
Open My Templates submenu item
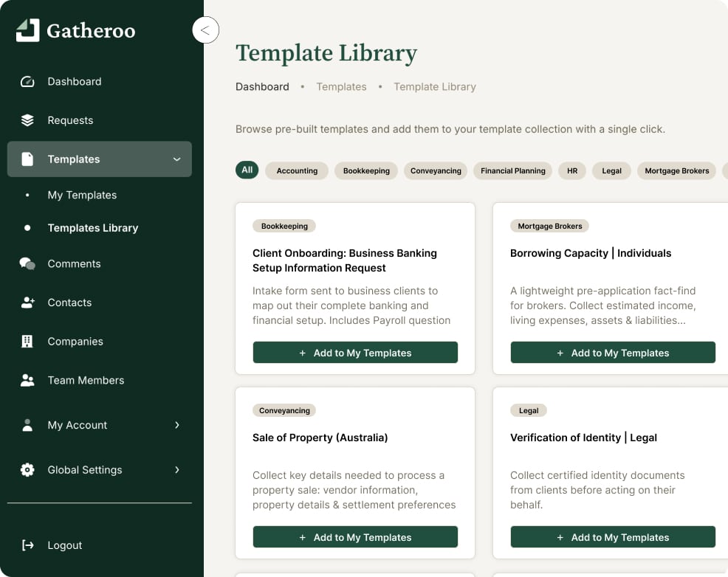(82, 196)
